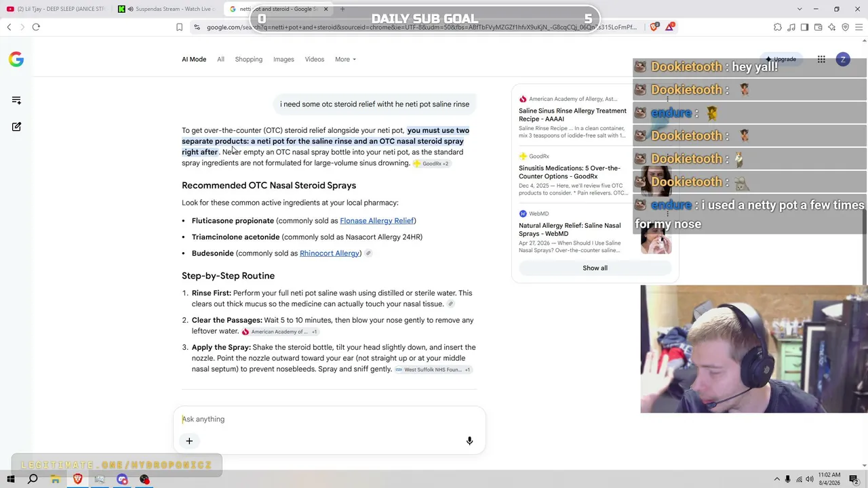This screenshot has width=868, height=488.
Task: Switch to the Videos results tab
Action: pos(315,59)
